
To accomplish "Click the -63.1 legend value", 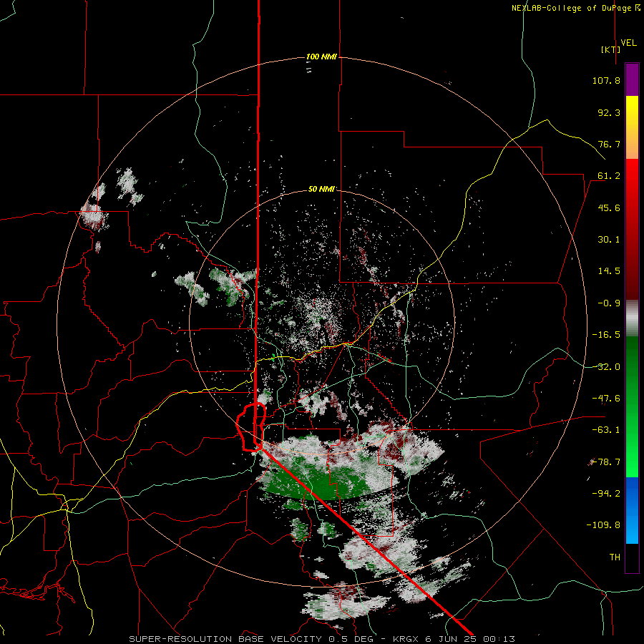I will (x=606, y=430).
